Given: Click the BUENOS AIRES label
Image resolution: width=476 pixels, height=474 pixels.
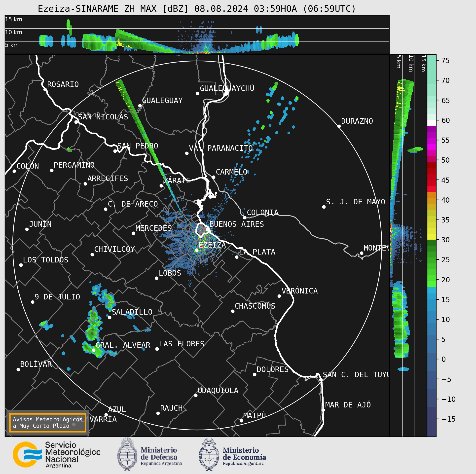Looking at the screenshot, I should click(237, 224).
